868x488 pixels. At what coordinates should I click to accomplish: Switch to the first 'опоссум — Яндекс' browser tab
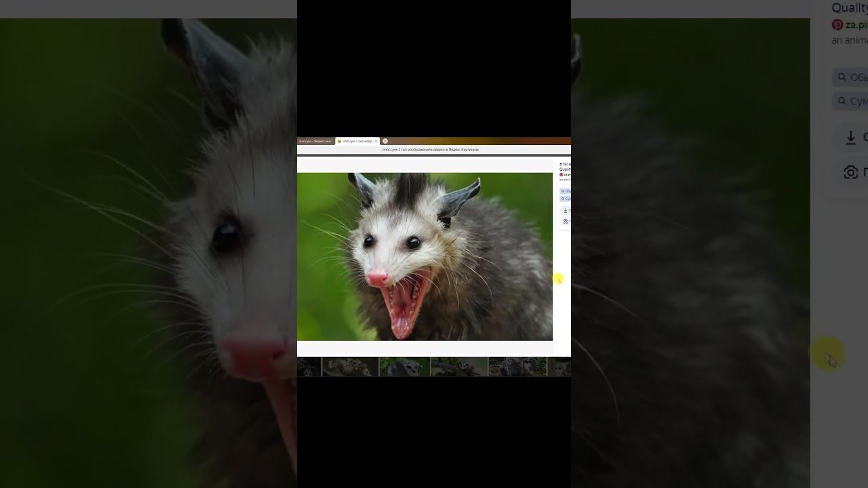click(316, 141)
